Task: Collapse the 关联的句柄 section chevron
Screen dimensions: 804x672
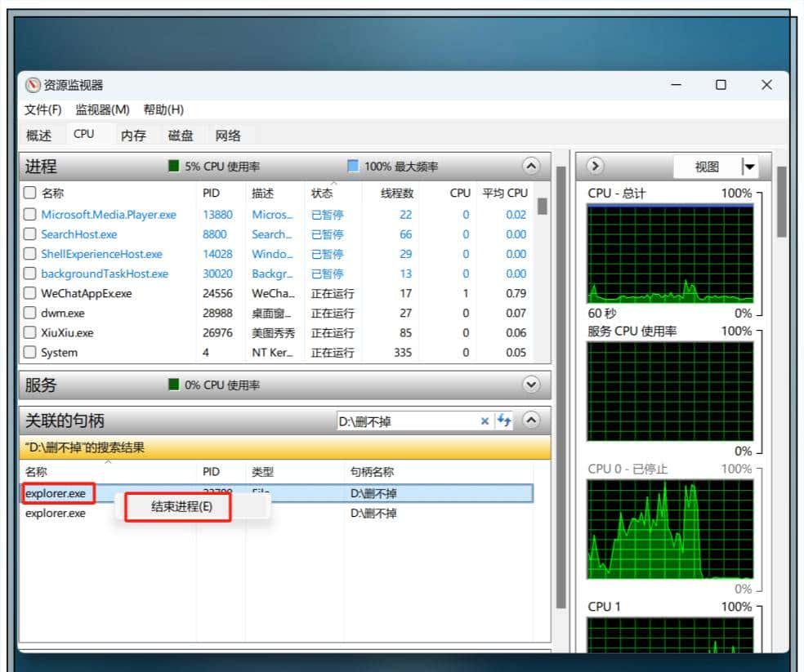Action: pos(531,421)
